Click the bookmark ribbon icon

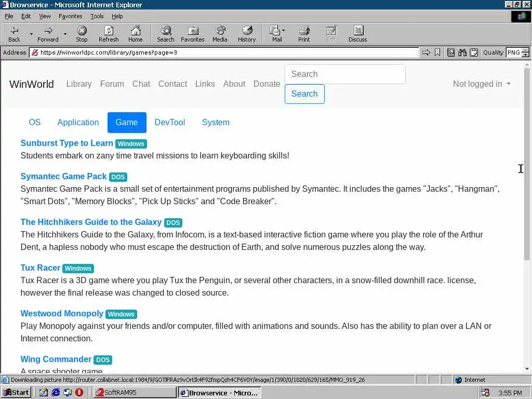click(x=437, y=52)
